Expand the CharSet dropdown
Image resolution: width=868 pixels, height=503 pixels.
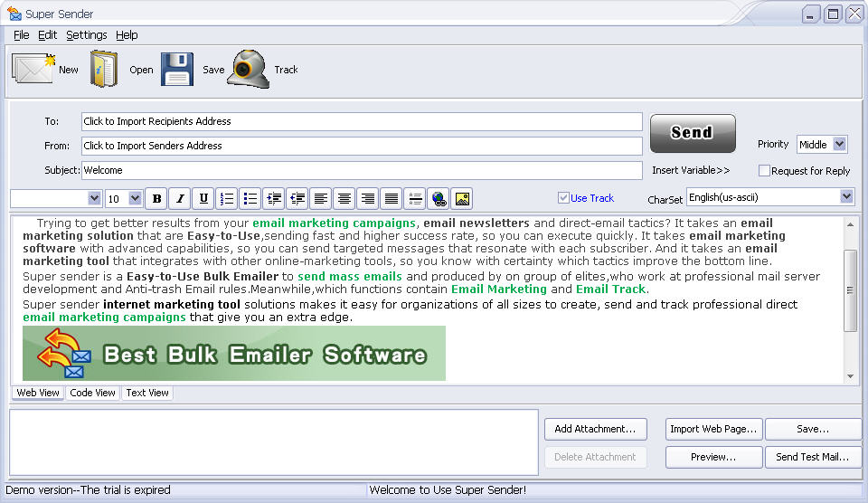click(x=846, y=196)
